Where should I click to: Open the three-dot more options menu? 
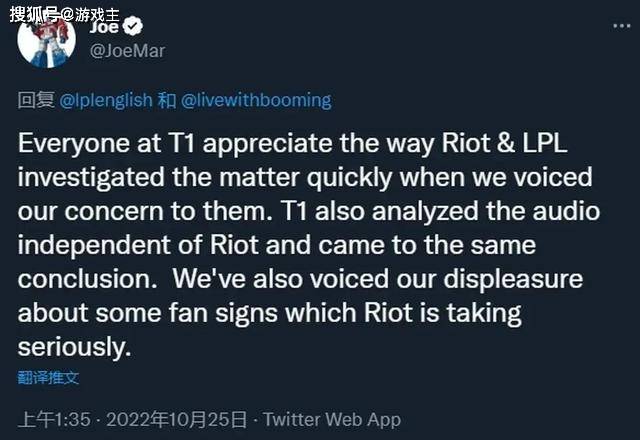click(x=622, y=26)
